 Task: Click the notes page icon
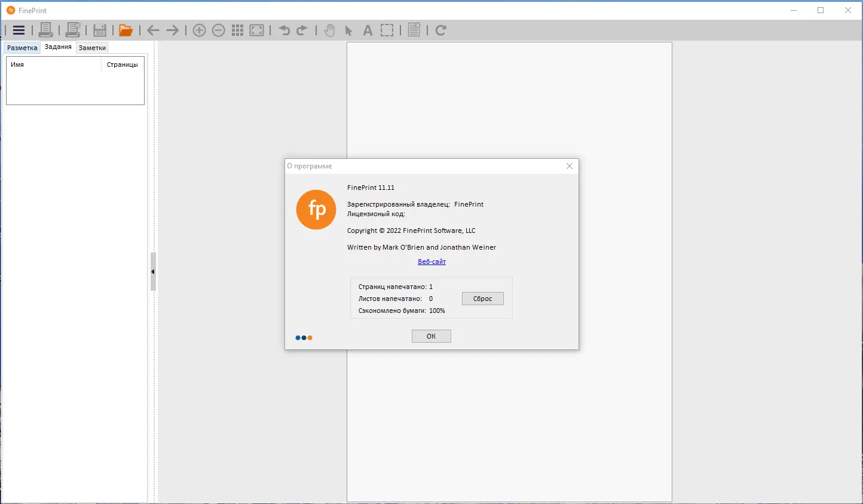(414, 30)
